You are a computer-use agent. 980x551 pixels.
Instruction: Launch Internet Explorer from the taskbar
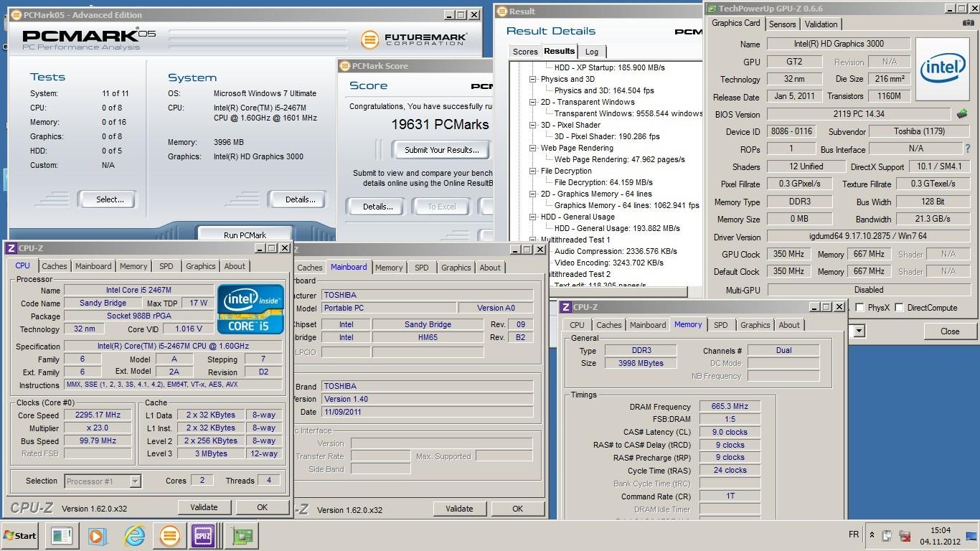click(x=134, y=535)
